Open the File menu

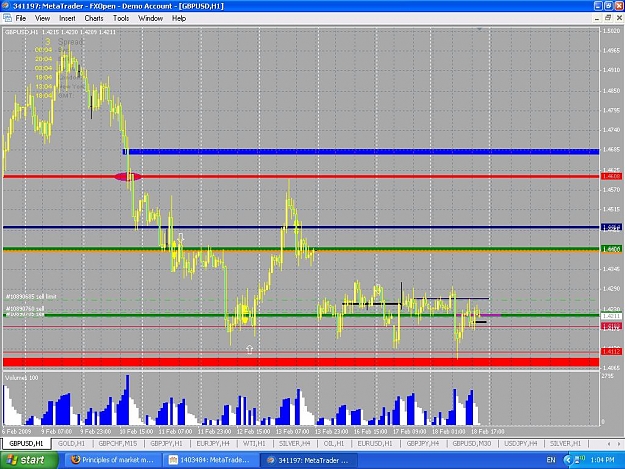click(21, 18)
